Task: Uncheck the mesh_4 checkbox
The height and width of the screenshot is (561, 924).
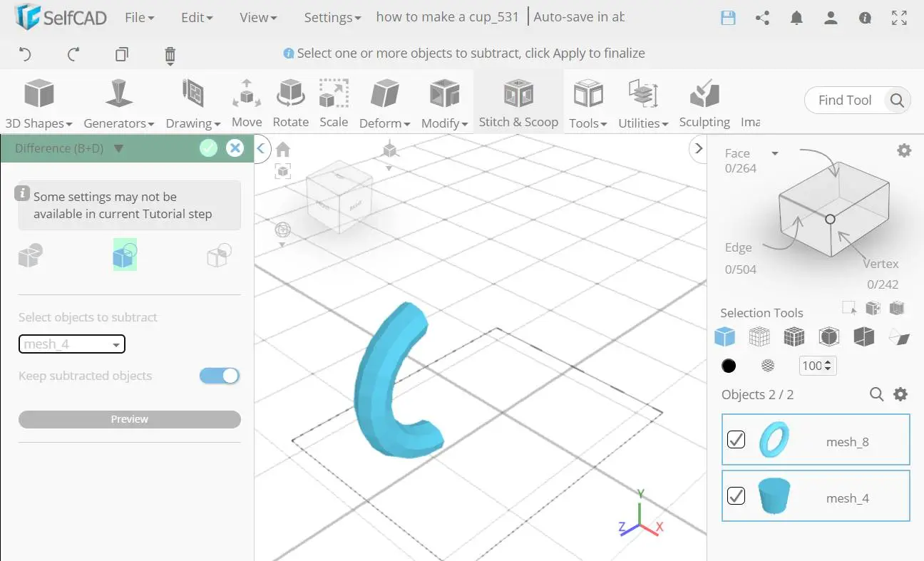Action: click(x=736, y=495)
